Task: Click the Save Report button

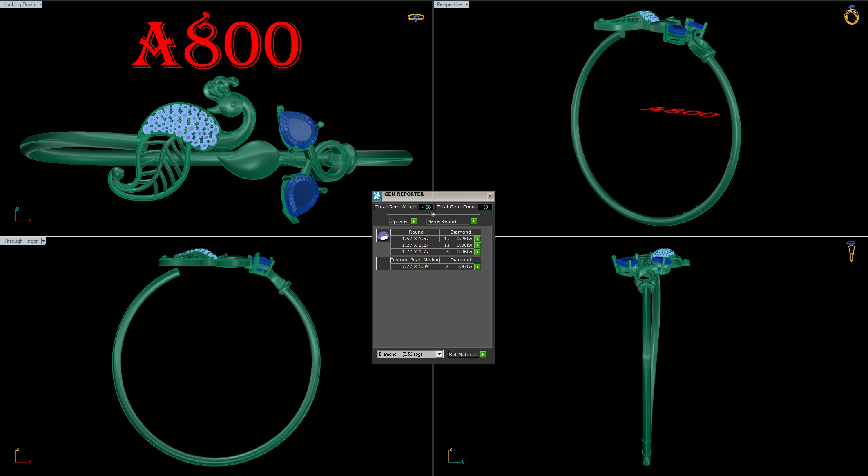Action: coord(448,221)
